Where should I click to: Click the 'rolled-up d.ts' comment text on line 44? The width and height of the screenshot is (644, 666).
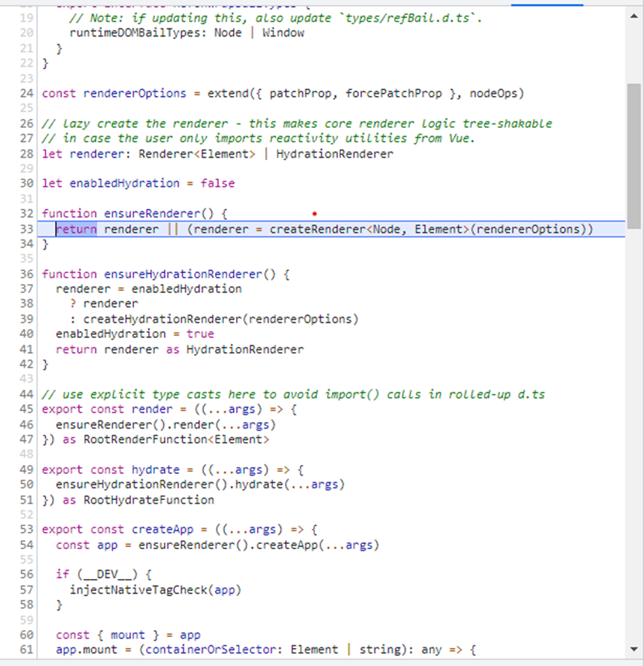point(497,394)
